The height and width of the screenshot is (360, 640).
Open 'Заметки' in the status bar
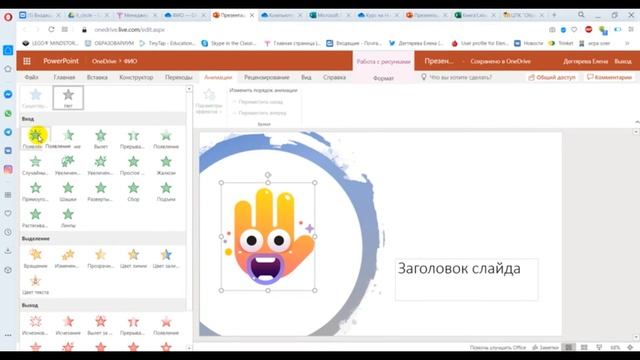tap(545, 347)
